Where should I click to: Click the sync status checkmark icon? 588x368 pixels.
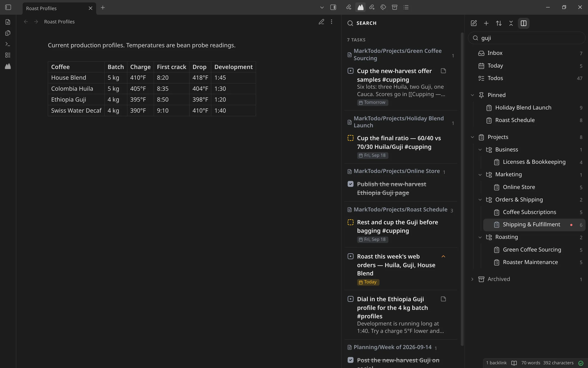coord(581,363)
